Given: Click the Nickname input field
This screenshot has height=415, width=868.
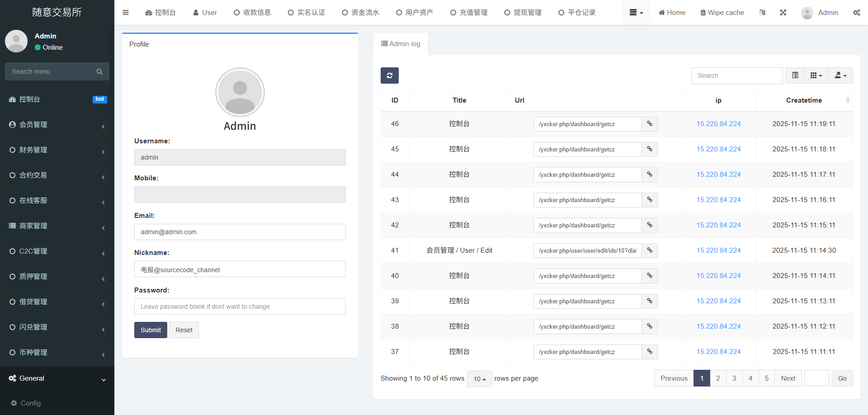Looking at the screenshot, I should tap(240, 269).
